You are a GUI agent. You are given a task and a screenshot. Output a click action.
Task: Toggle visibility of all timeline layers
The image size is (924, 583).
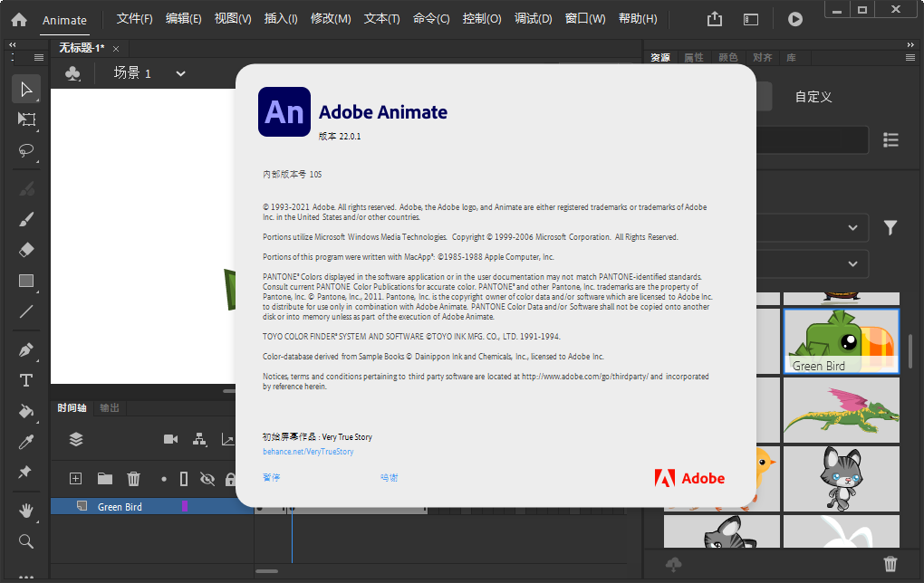tap(207, 479)
